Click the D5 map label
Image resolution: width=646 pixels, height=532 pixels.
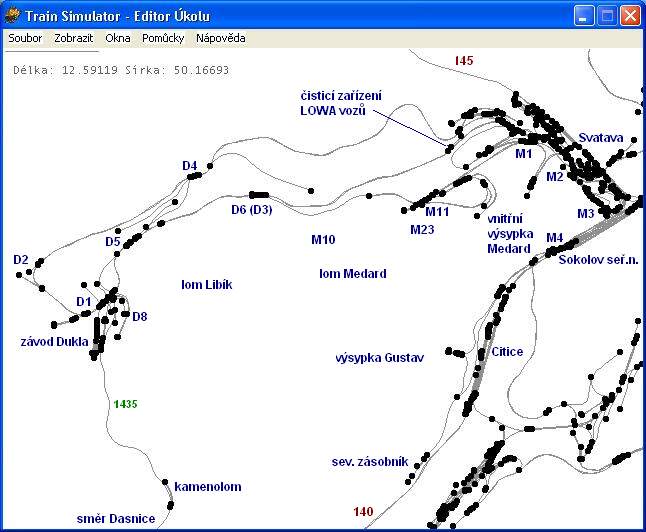coord(112,241)
